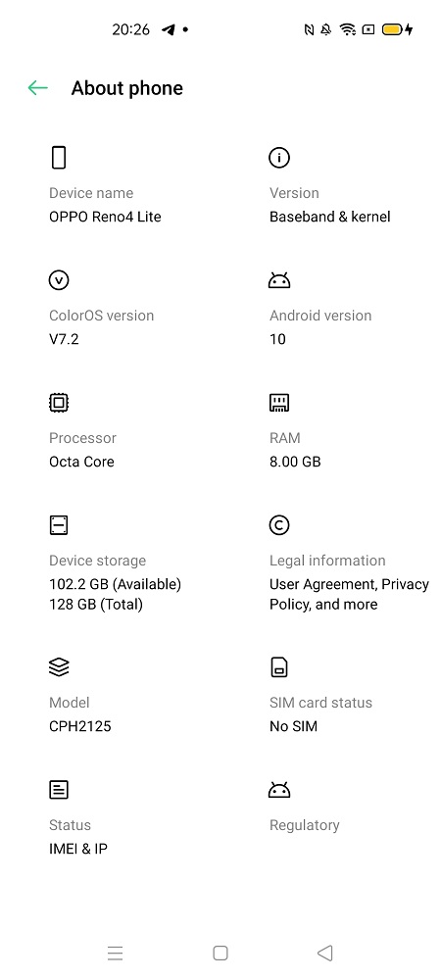Tap the Android robot icon above Android version
The image size is (441, 980).
click(x=279, y=280)
